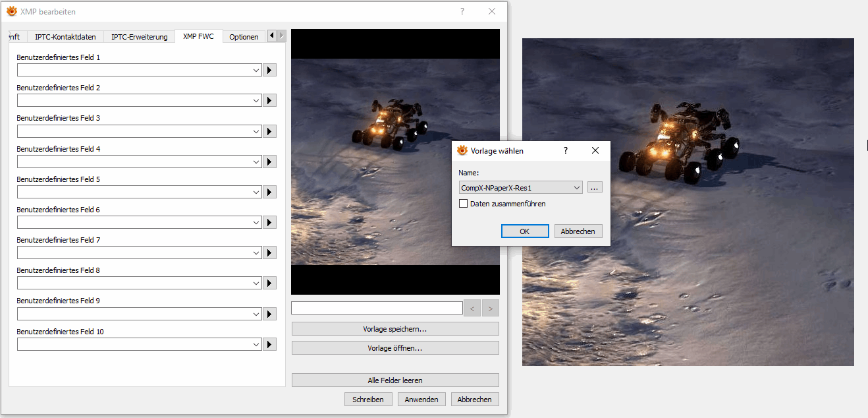The image size is (868, 418).
Task: Click help question mark in Vorlage wählen
Action: (566, 150)
